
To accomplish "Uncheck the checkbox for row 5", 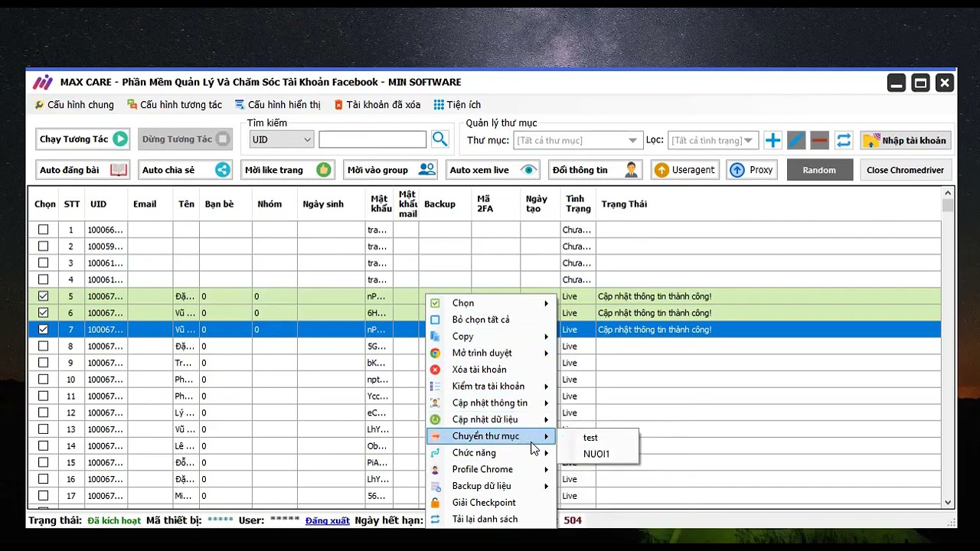I will tap(44, 296).
